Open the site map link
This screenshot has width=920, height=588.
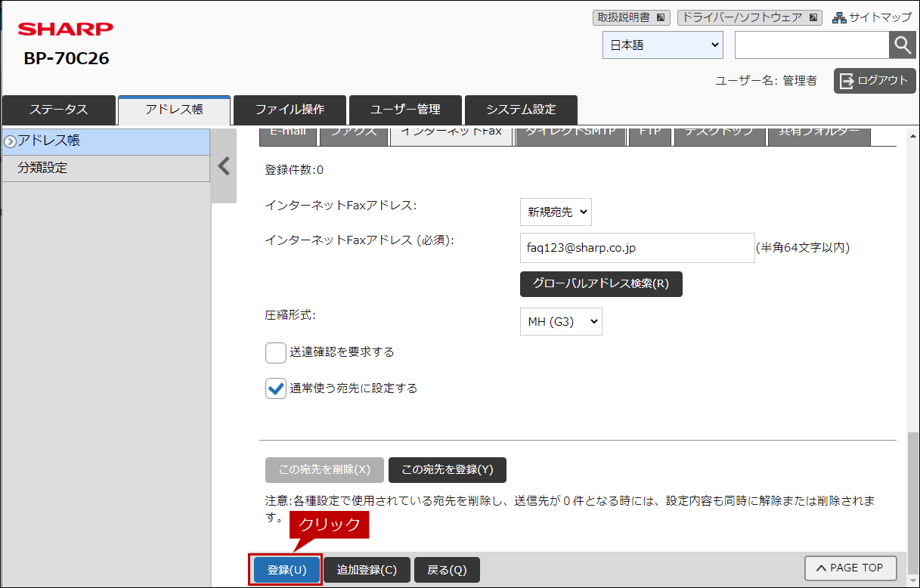(x=872, y=17)
